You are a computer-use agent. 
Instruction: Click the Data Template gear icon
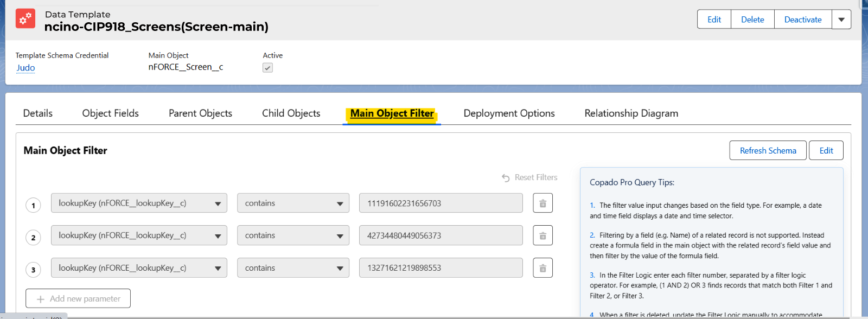[25, 18]
